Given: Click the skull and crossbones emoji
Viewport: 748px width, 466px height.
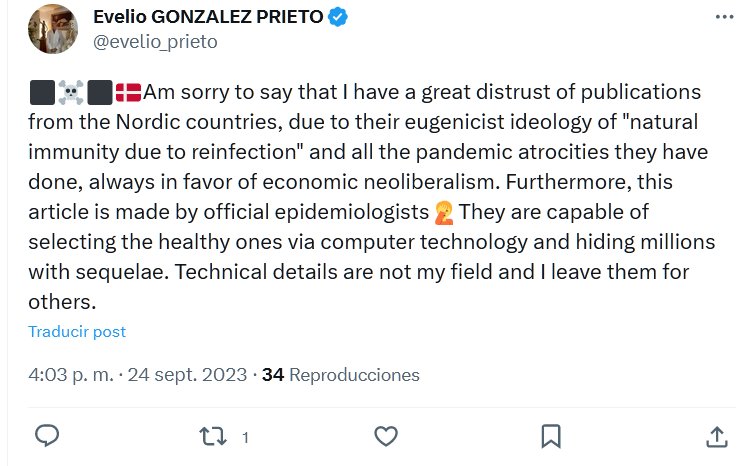Looking at the screenshot, I should (x=71, y=93).
